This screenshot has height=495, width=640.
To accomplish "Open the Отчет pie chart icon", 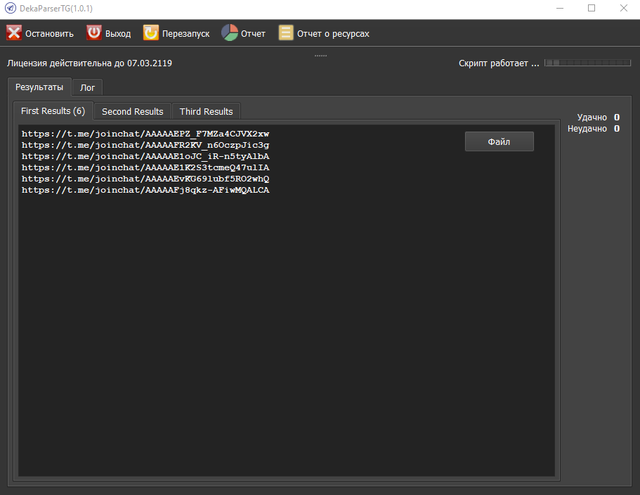I will 229,33.
